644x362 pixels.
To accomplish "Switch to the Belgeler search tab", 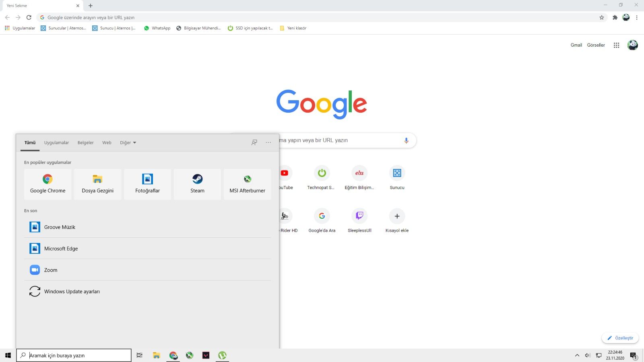I will click(x=85, y=142).
